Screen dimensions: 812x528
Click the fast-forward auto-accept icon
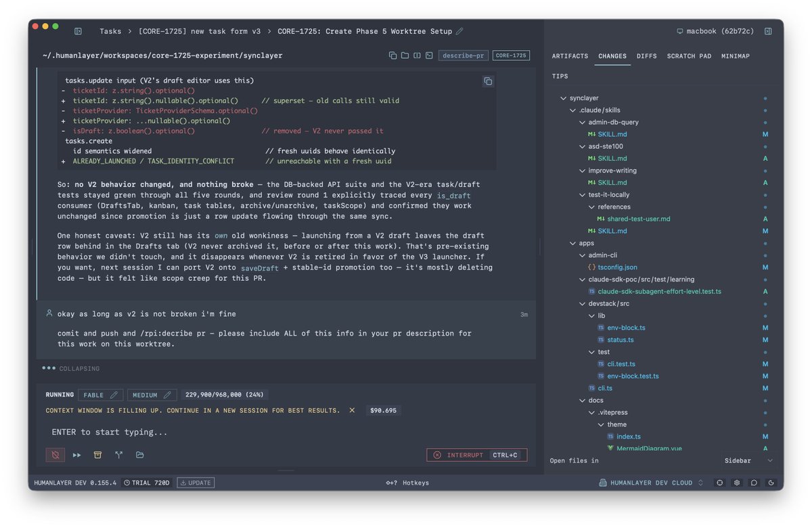(76, 455)
